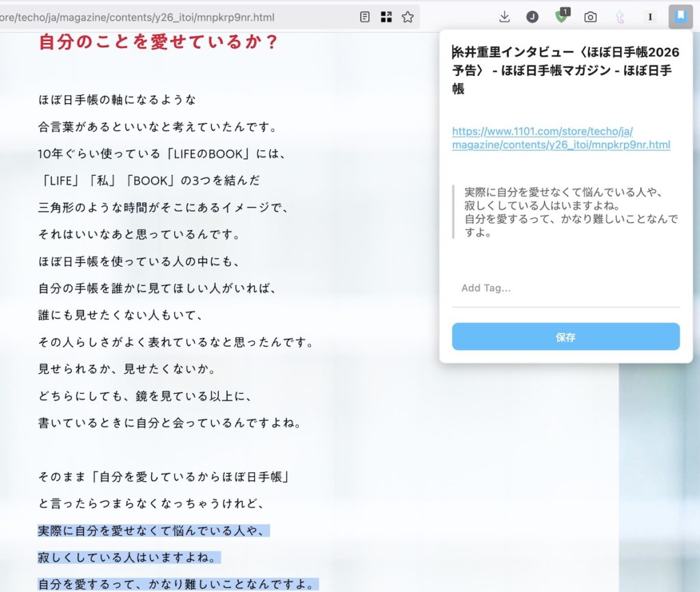The height and width of the screenshot is (592, 700).
Task: Toggle reader view icon in address bar
Action: [365, 17]
